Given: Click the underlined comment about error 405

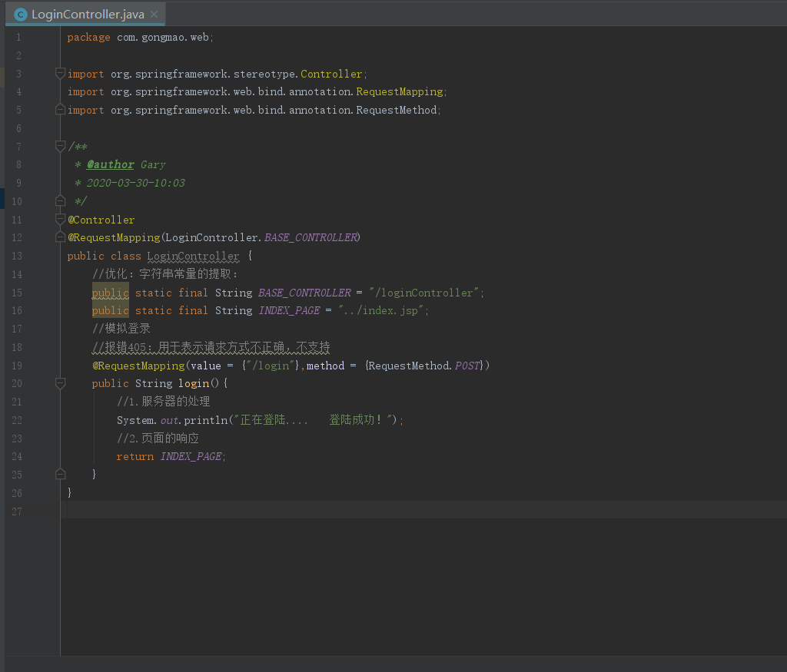Looking at the screenshot, I should (x=211, y=348).
